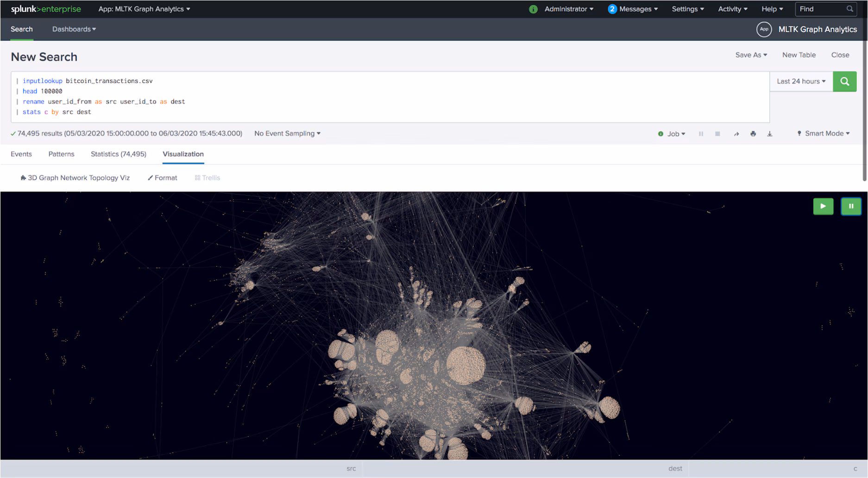Click the New Table button
This screenshot has width=868, height=478.
[799, 55]
